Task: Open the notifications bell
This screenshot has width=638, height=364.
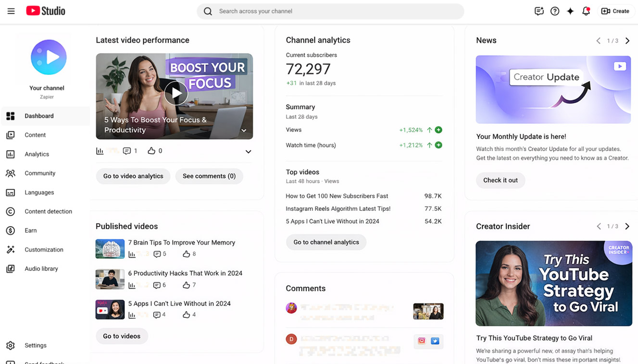Action: pyautogui.click(x=586, y=11)
